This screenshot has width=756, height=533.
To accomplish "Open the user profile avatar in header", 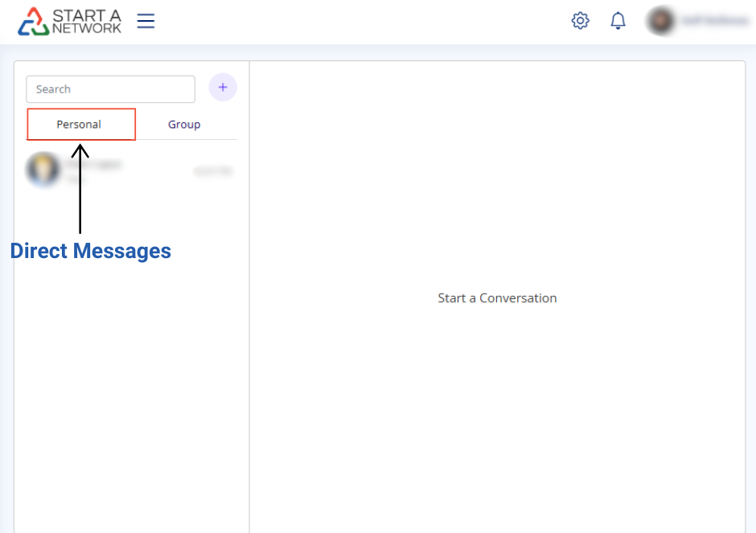I will click(660, 21).
